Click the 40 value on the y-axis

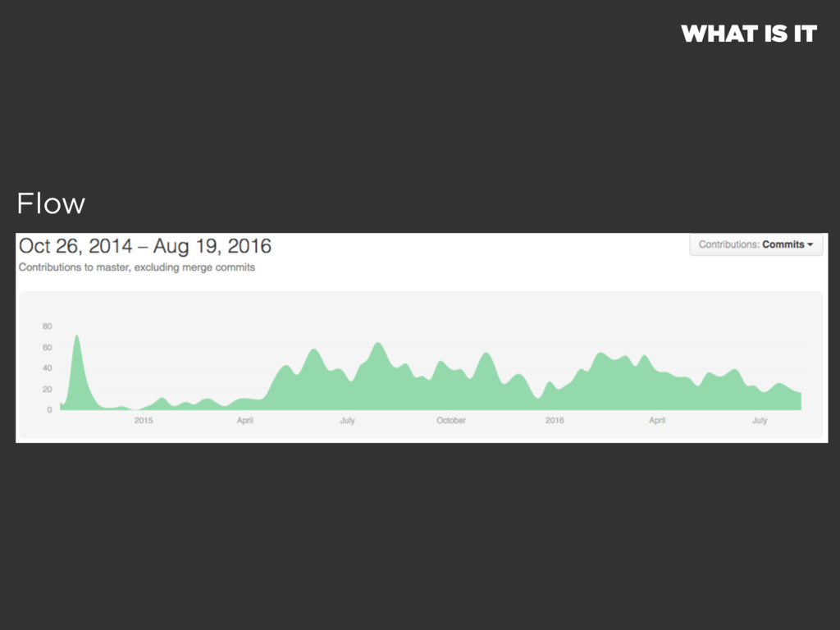coord(47,368)
